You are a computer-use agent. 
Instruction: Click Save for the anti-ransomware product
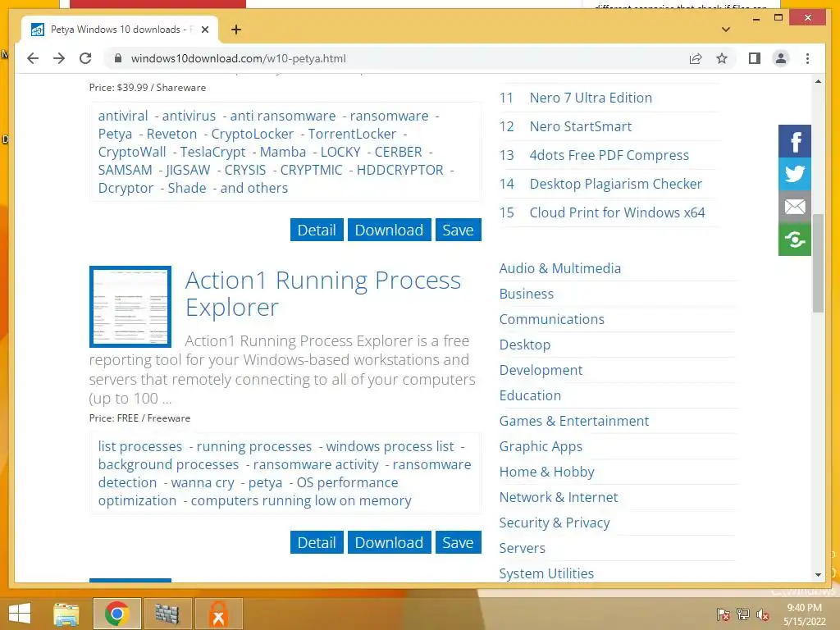pos(458,230)
